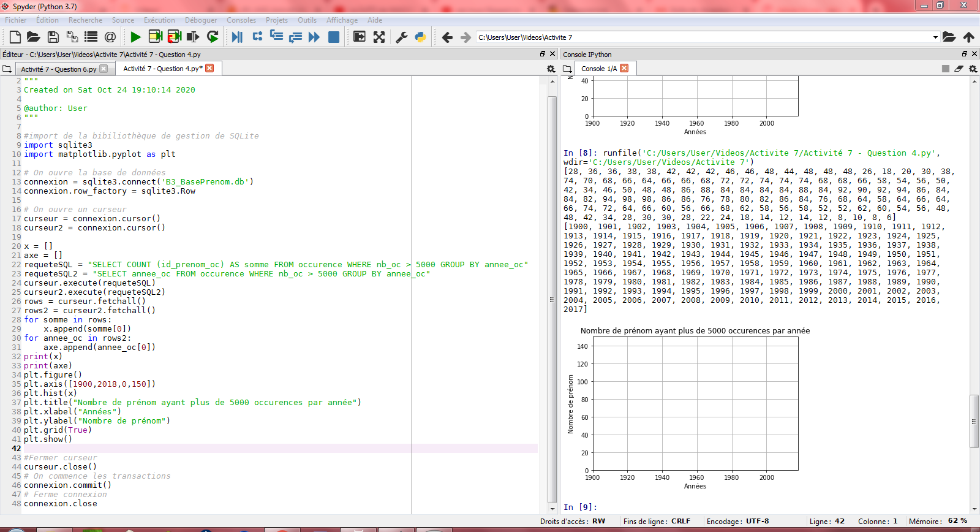Close the Activité 7 - Question 6.py tab
Screen dimensions: 980x532
[104, 69]
